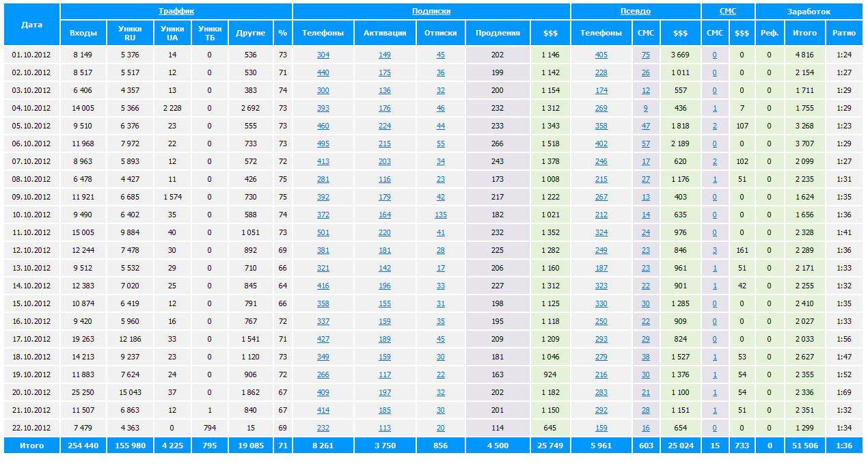Open pseudo phones link 330 for 15.10.2012

coord(601,303)
